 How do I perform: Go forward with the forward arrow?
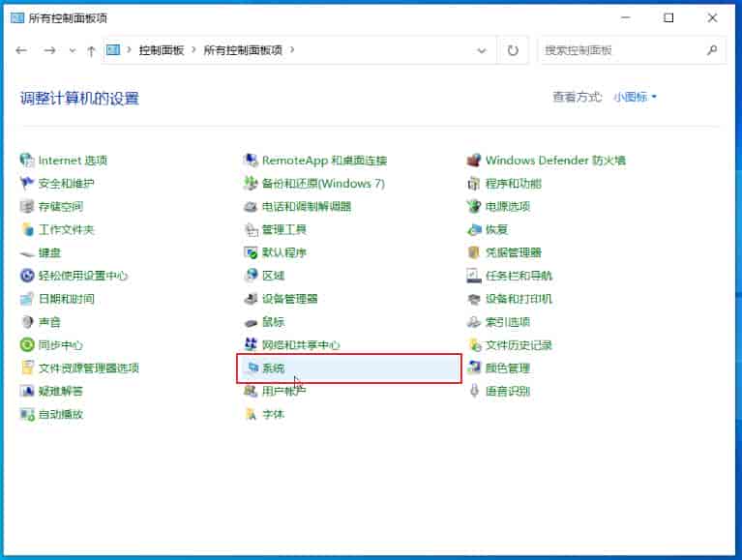tap(49, 50)
